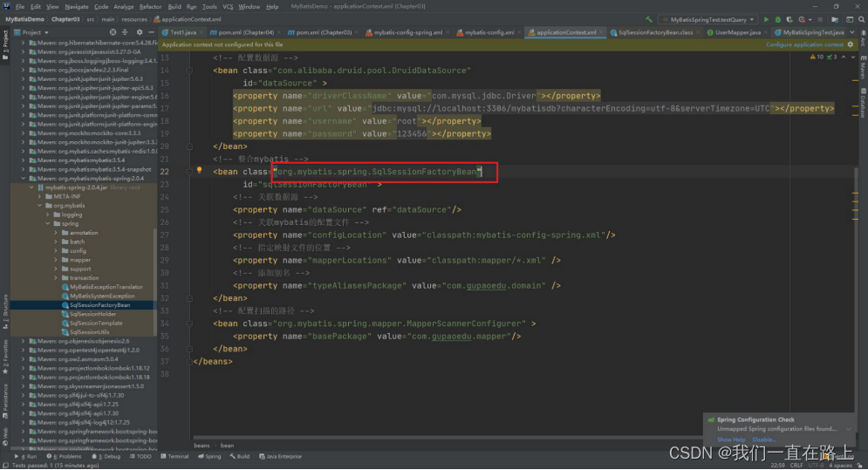
Task: Click Show Help in Spring Configuration Check
Action: (x=730, y=439)
